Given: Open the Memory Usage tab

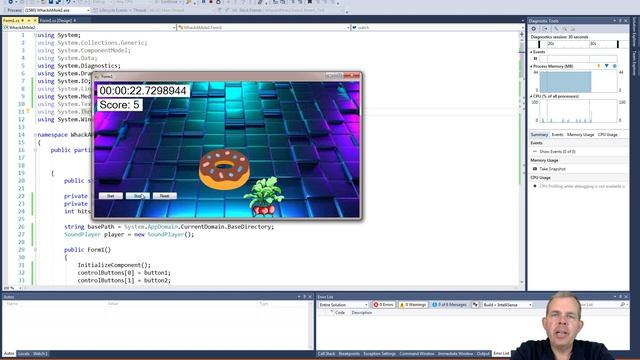Looking at the screenshot, I should pos(580,135).
